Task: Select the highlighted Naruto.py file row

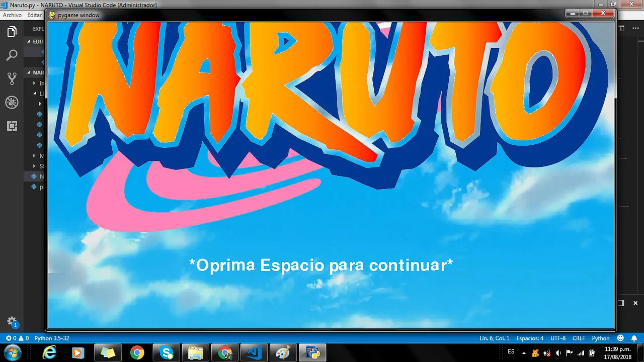Action: [35, 176]
